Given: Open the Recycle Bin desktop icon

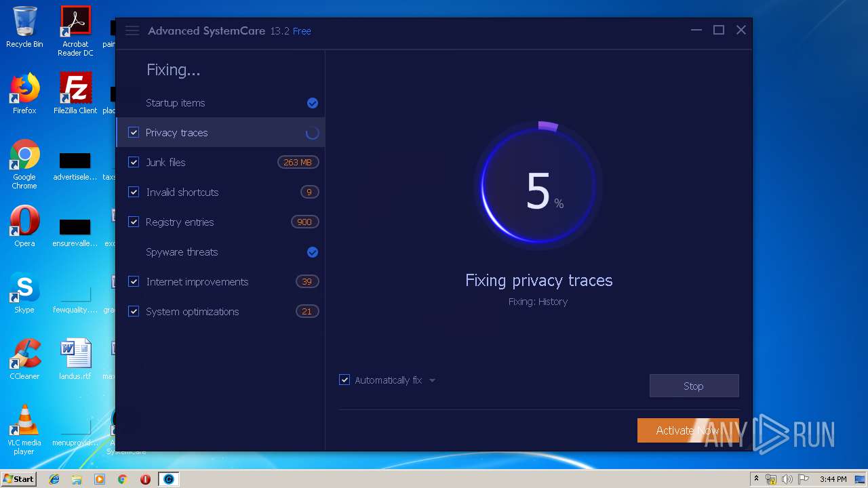Looking at the screenshot, I should click(24, 27).
